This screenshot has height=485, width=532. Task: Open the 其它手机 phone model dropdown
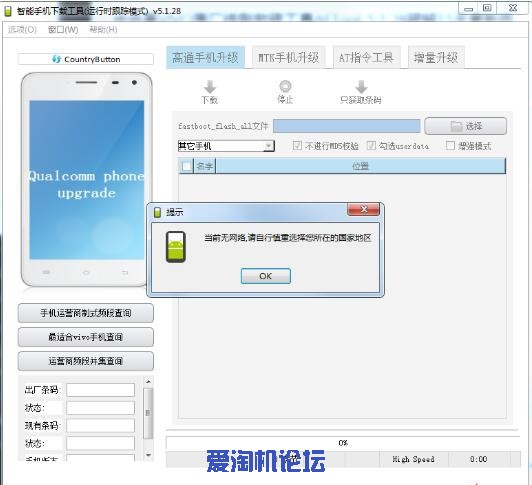click(x=226, y=146)
